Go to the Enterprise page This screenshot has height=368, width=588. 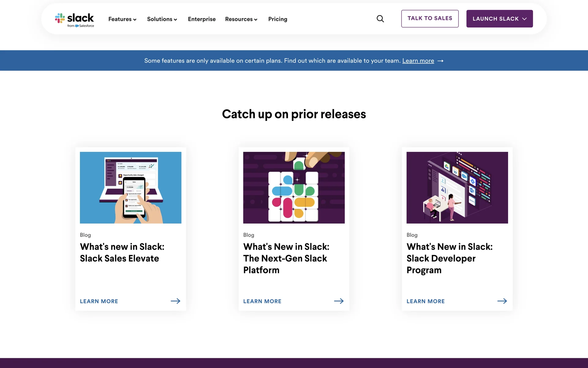(202, 19)
